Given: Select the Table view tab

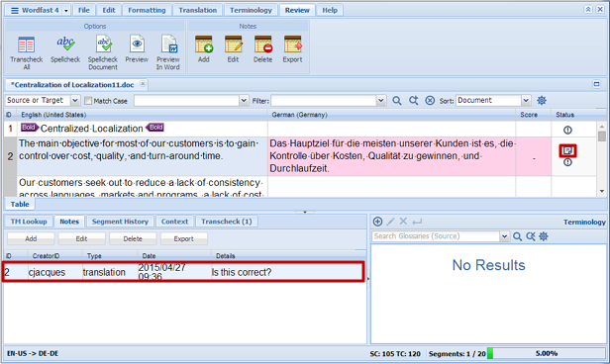Looking at the screenshot, I should click(x=20, y=204).
